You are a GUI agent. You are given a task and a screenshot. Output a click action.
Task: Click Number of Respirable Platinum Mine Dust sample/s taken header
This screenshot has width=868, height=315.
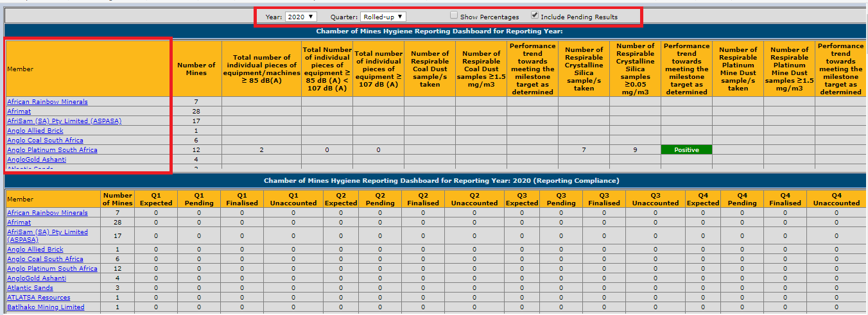[x=738, y=69]
